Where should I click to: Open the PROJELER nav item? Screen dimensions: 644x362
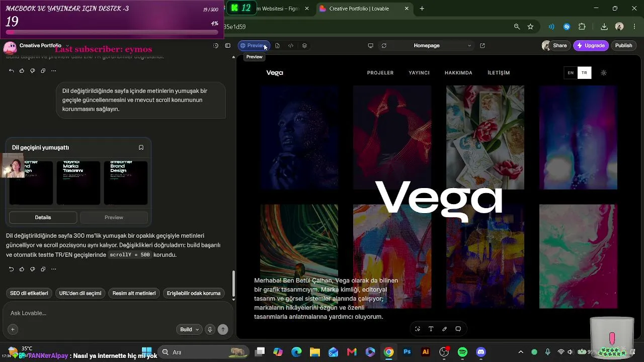tap(380, 73)
